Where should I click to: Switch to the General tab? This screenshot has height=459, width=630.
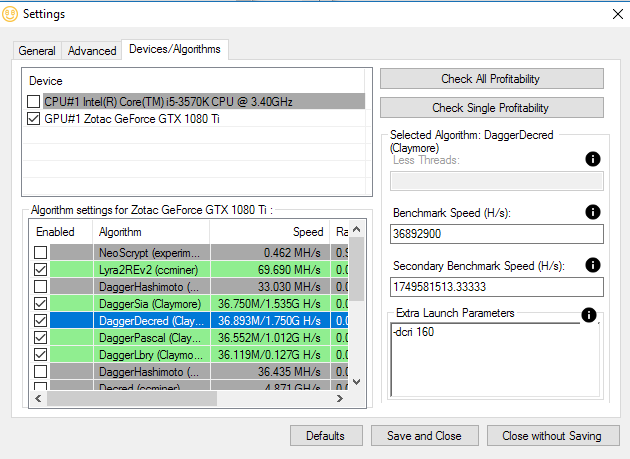(x=37, y=51)
